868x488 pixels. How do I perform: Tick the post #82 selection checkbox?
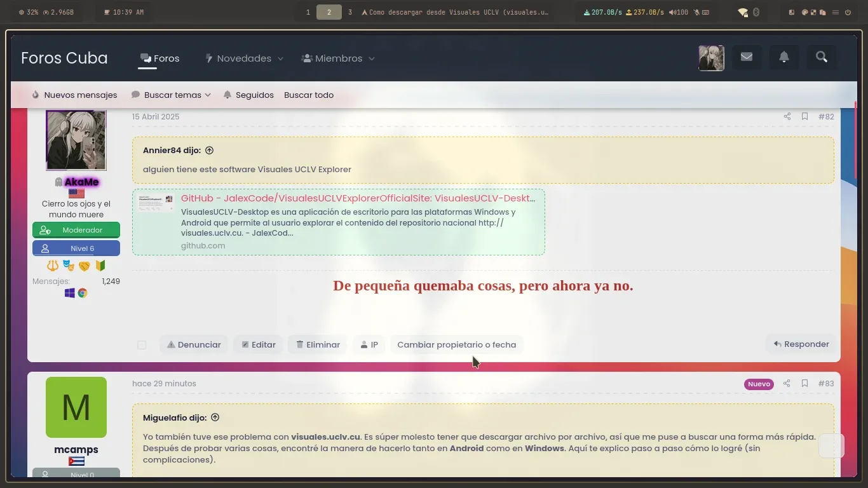point(142,345)
